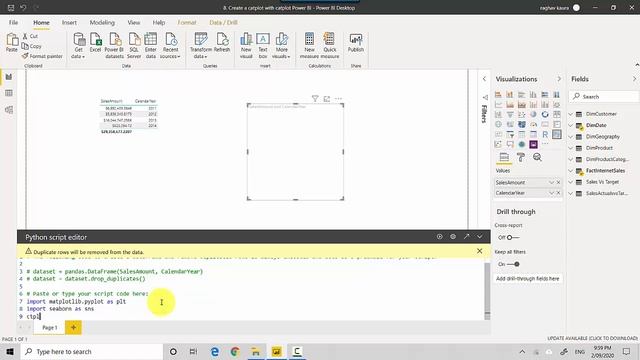
Task: Open the Analytics magnifier pane
Action: tap(537, 157)
